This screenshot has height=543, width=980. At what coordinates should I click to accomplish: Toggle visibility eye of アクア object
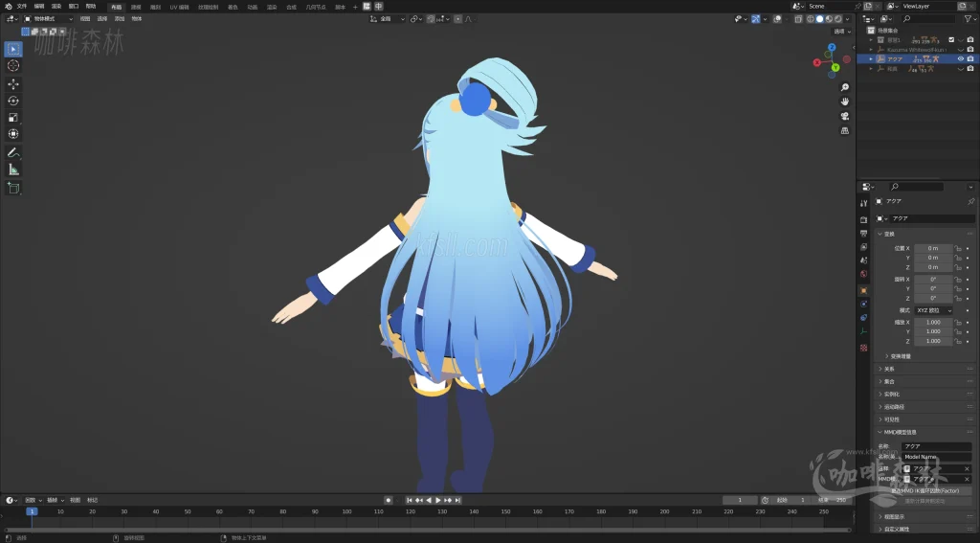tap(961, 58)
